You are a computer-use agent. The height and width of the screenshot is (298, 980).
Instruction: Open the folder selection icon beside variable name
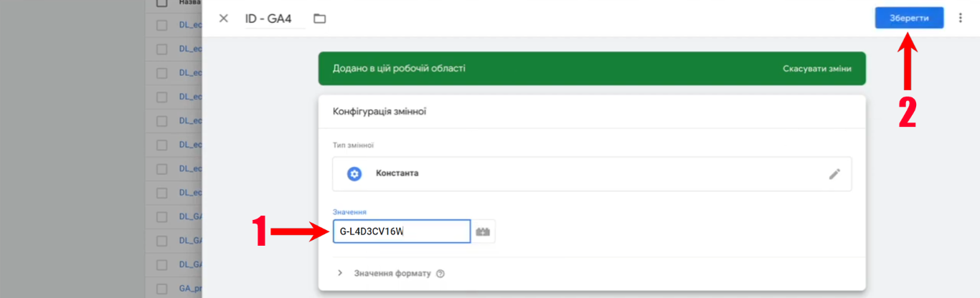tap(320, 19)
